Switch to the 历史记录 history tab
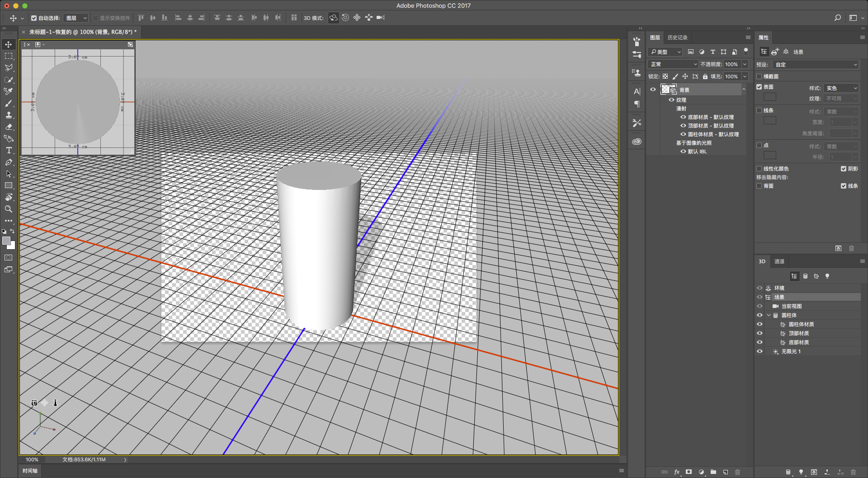Image resolution: width=868 pixels, height=478 pixels. tap(677, 38)
